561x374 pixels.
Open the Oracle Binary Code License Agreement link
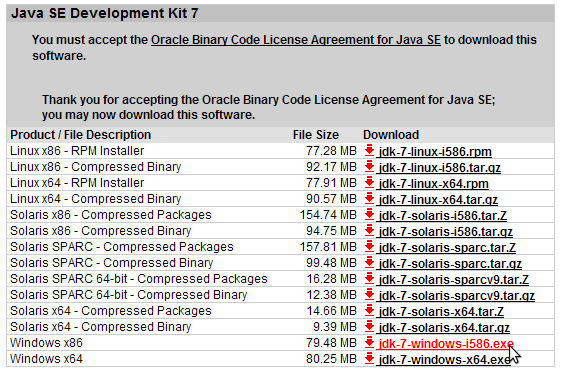(296, 40)
